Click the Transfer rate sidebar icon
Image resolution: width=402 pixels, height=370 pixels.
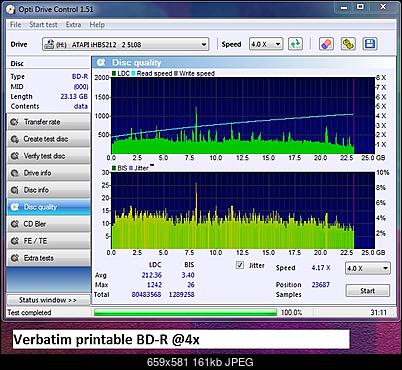click(x=14, y=122)
